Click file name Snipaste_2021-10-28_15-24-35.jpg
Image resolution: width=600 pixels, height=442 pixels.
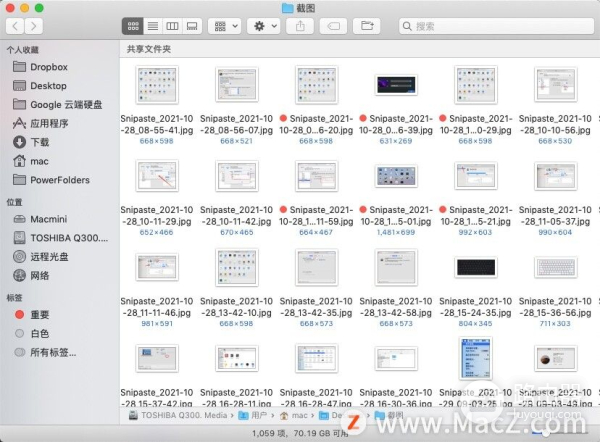click(476, 307)
